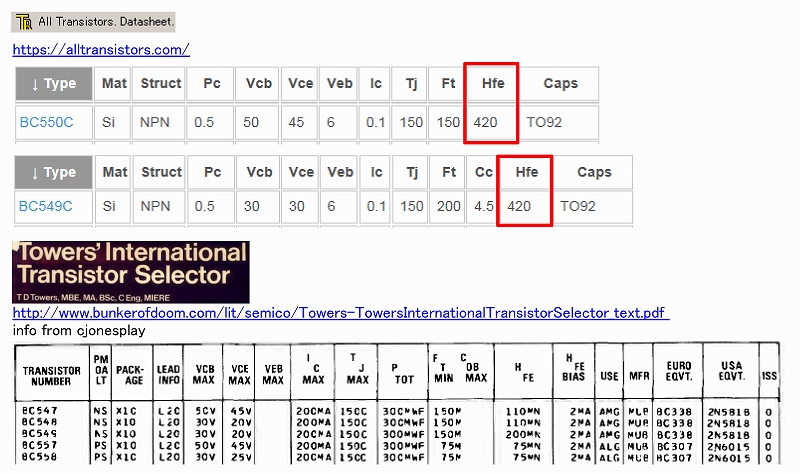Open the BC550C transistor link

45,123
